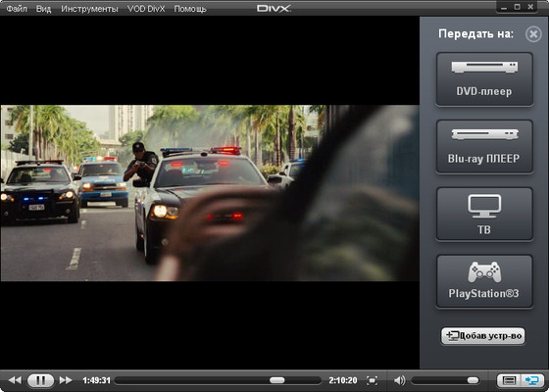Send video to DVD-плеер
The image size is (549, 392).
click(x=484, y=79)
